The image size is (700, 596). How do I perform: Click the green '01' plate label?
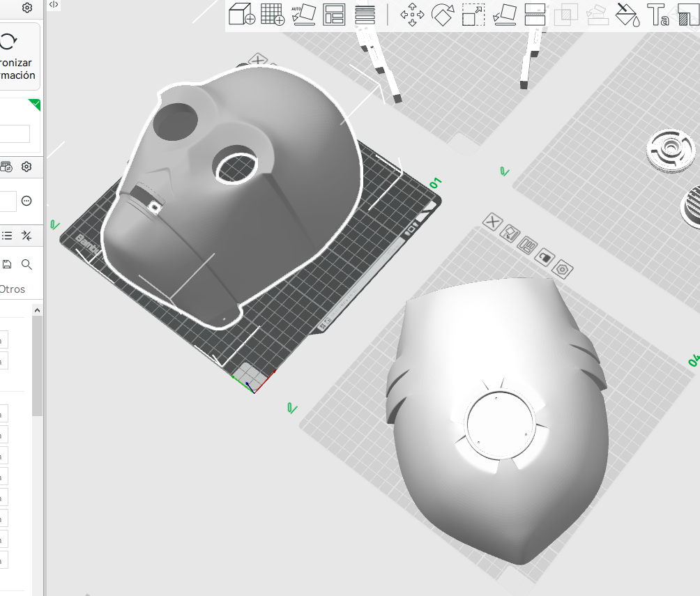point(436,183)
